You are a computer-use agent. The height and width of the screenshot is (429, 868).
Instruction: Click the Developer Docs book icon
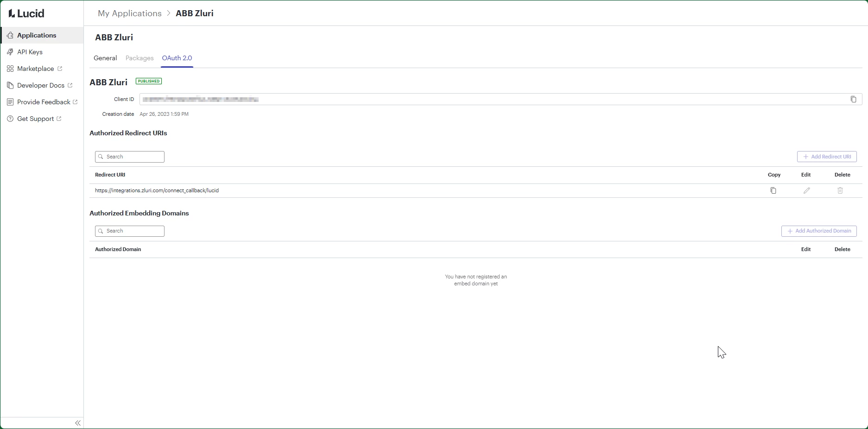click(x=10, y=85)
